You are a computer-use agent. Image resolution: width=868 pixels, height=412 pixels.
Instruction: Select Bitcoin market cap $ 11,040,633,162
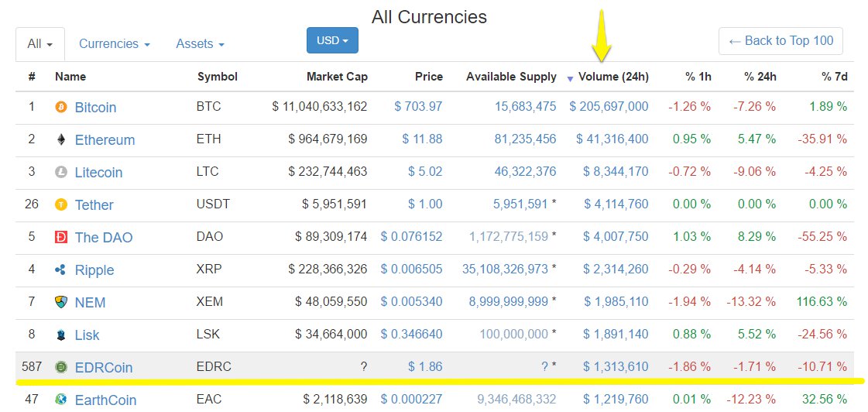320,106
